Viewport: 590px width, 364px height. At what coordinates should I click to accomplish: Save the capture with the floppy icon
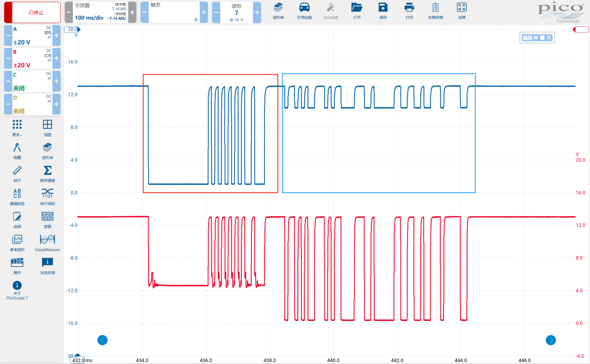pyautogui.click(x=383, y=11)
